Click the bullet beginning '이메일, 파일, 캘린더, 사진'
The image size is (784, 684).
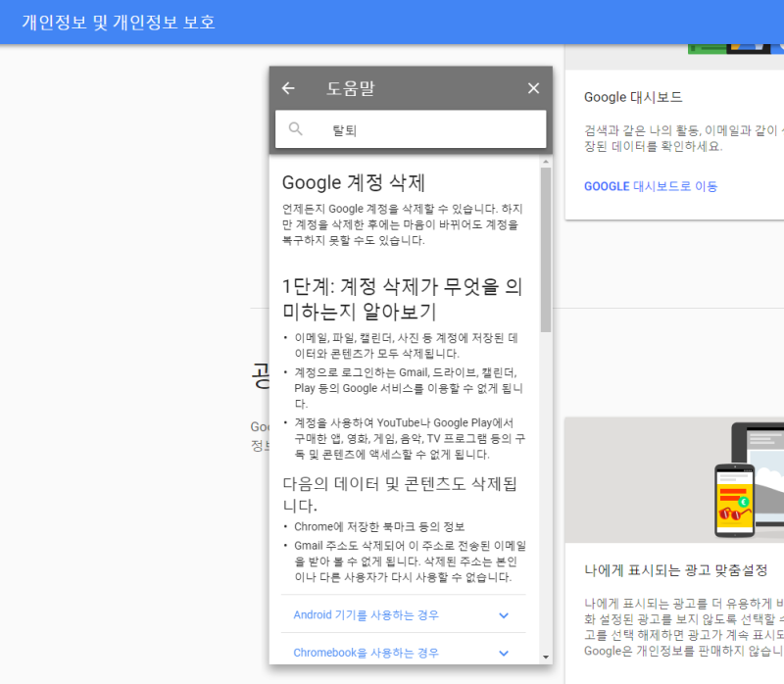tap(406, 346)
